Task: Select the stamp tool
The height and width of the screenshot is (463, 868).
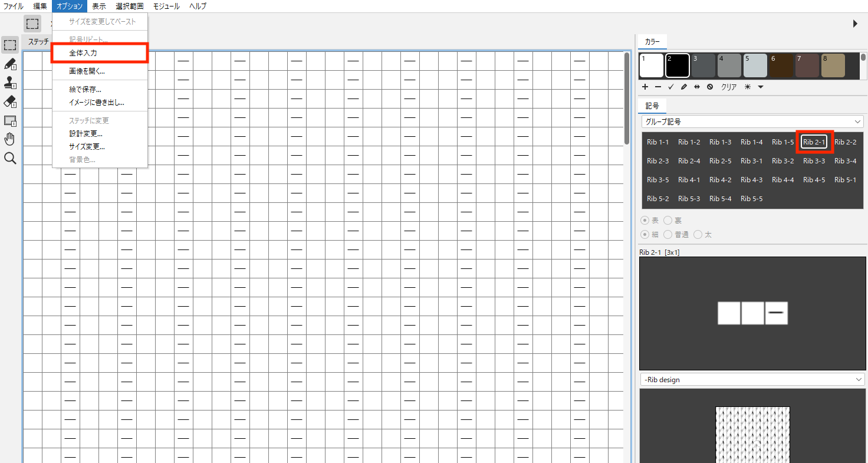Action: pyautogui.click(x=10, y=83)
